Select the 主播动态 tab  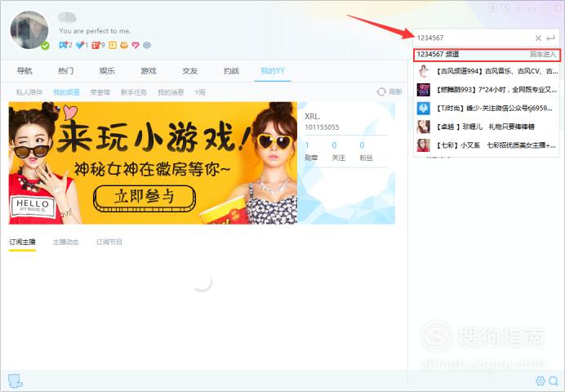(x=65, y=242)
